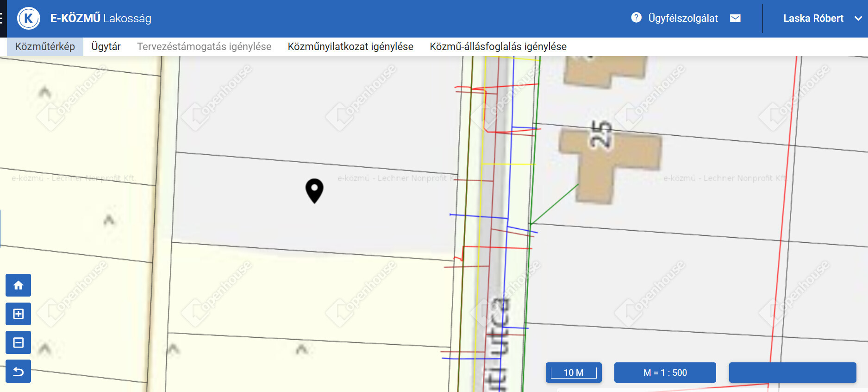Click the M = 1 : 500 scale button
The height and width of the screenshot is (392, 868).
click(x=665, y=373)
